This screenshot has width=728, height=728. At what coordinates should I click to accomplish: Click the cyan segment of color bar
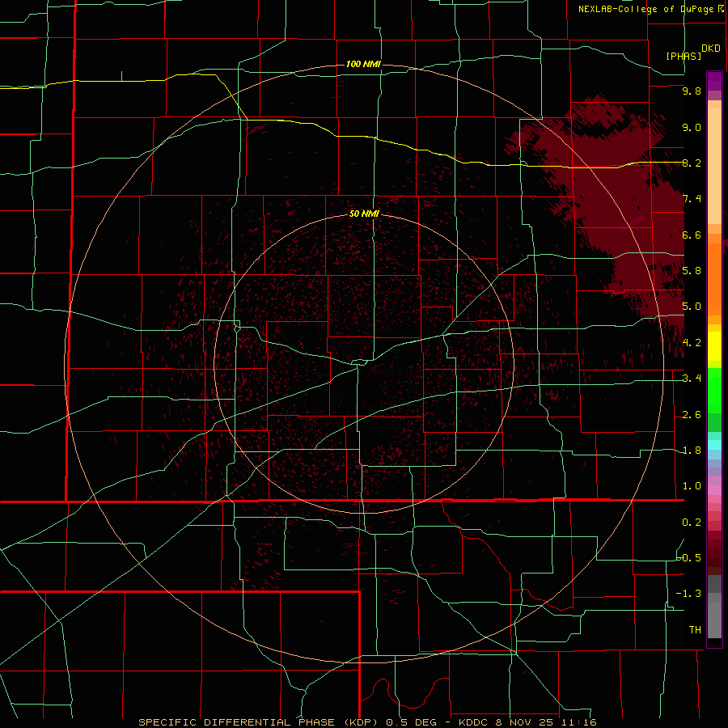point(714,445)
